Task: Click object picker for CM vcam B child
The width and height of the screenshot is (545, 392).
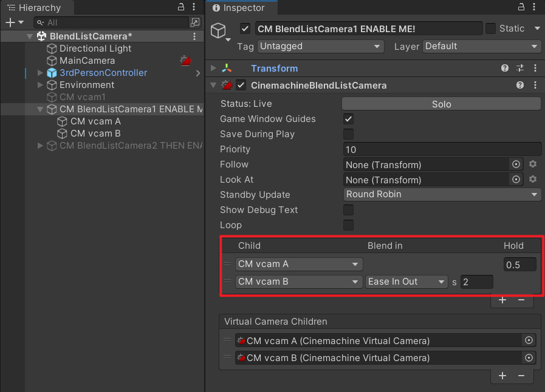Action: tap(529, 357)
